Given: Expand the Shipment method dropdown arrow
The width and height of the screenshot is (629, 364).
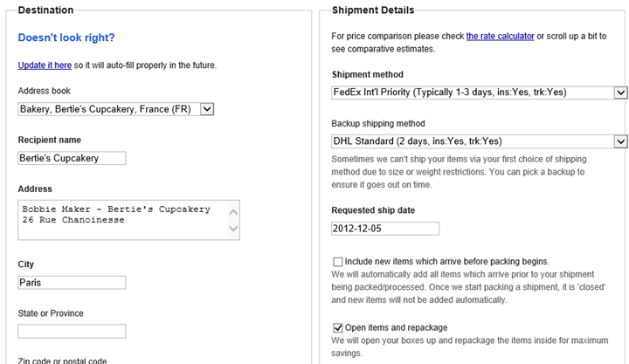Looking at the screenshot, I should pyautogui.click(x=620, y=93).
